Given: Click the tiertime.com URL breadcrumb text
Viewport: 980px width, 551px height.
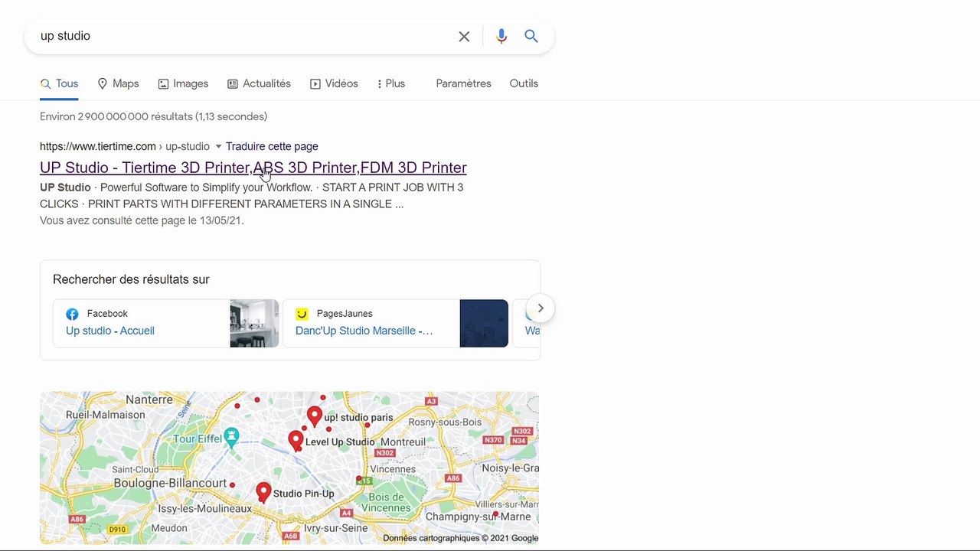Looking at the screenshot, I should pyautogui.click(x=124, y=146).
